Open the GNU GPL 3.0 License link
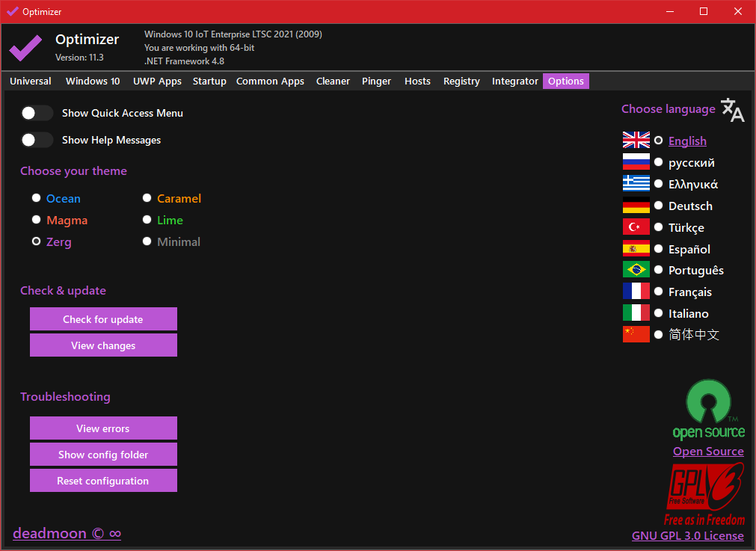 pyautogui.click(x=687, y=535)
